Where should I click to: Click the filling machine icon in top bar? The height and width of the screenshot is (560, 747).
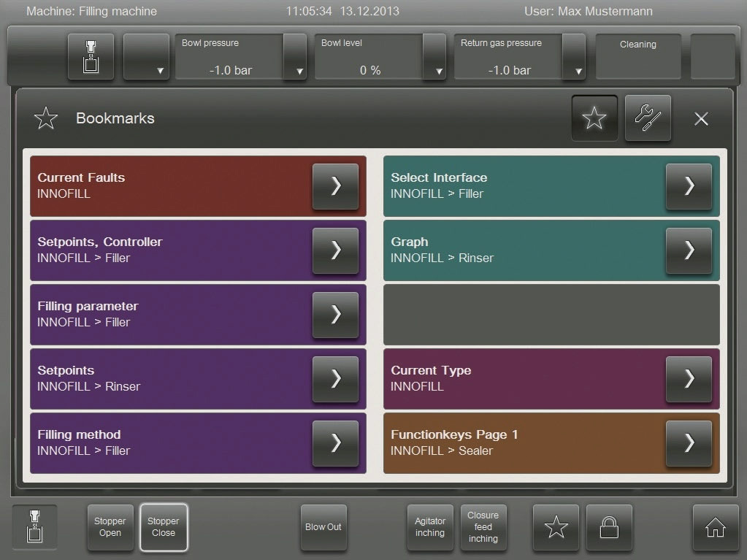pos(91,56)
